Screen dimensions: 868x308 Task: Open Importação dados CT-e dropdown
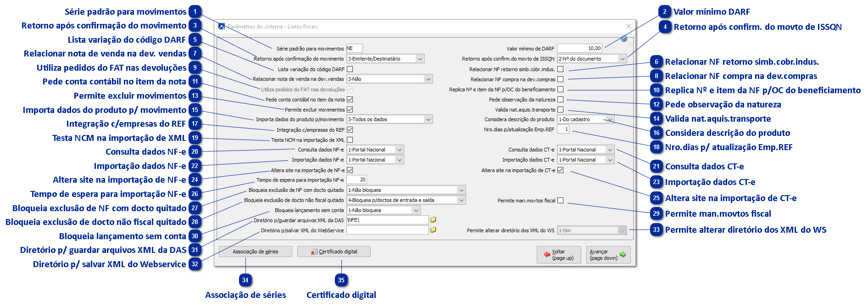(x=585, y=160)
